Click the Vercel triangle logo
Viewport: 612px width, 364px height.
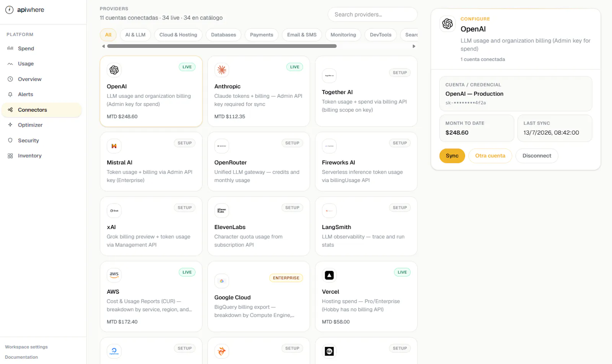click(x=329, y=275)
